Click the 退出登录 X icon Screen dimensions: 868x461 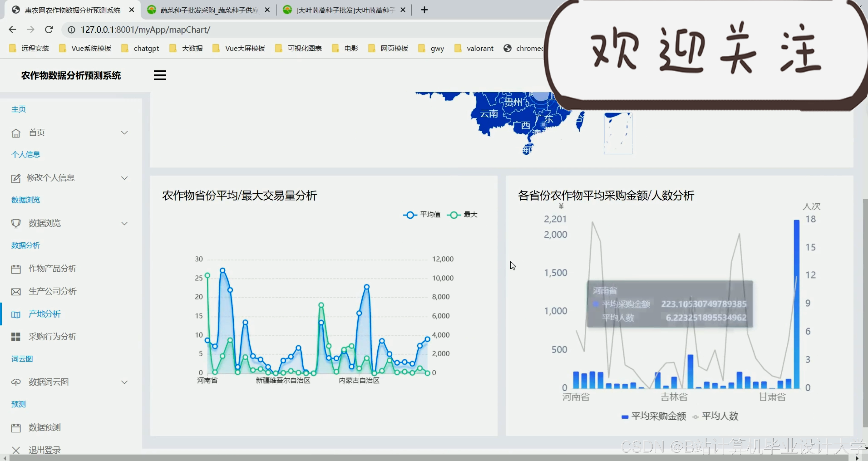[16, 450]
